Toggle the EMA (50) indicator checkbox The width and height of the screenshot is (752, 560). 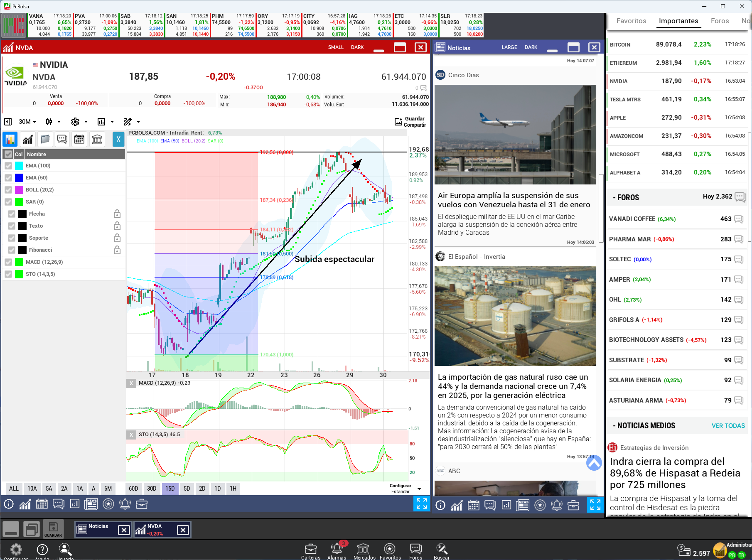8,178
